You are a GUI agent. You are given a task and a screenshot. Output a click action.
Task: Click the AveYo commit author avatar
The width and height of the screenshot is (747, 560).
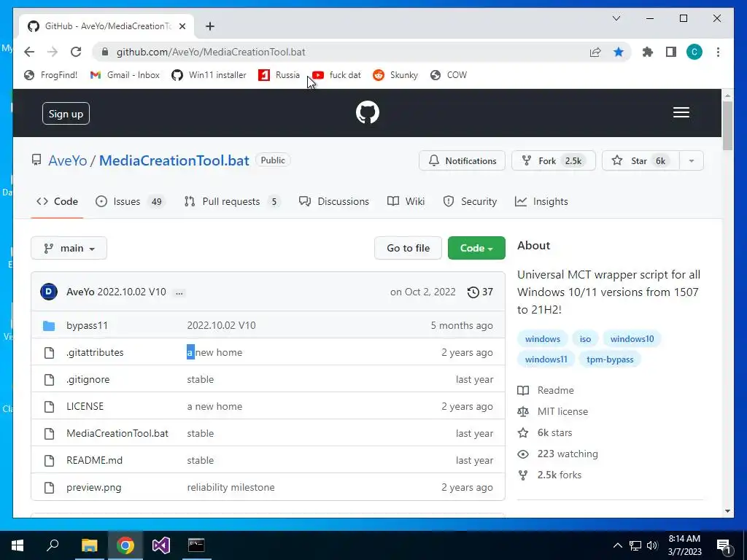(49, 292)
